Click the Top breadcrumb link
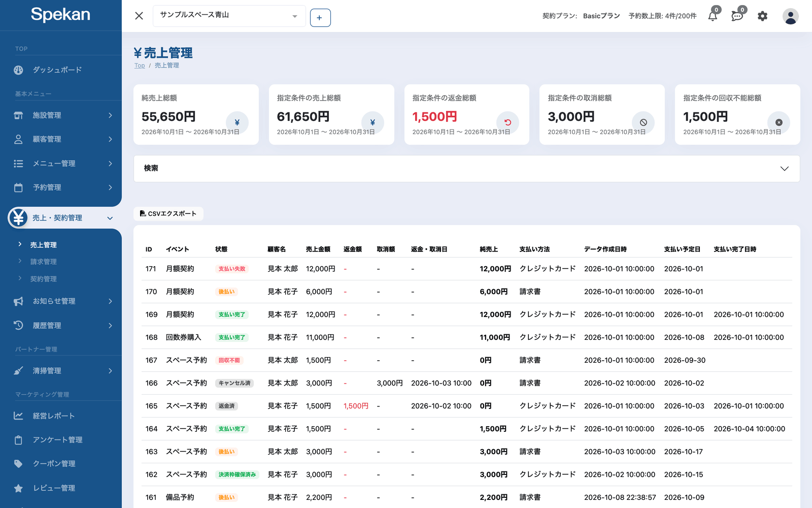 pos(140,66)
